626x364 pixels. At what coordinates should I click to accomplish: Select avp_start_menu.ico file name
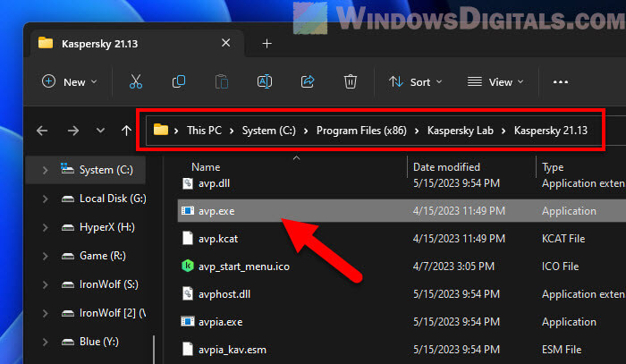244,267
